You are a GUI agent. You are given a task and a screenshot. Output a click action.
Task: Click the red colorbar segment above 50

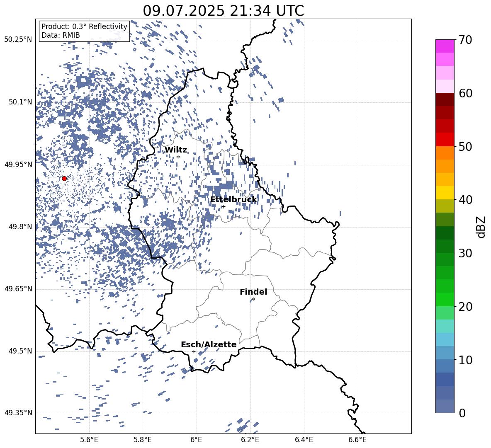coord(445,140)
